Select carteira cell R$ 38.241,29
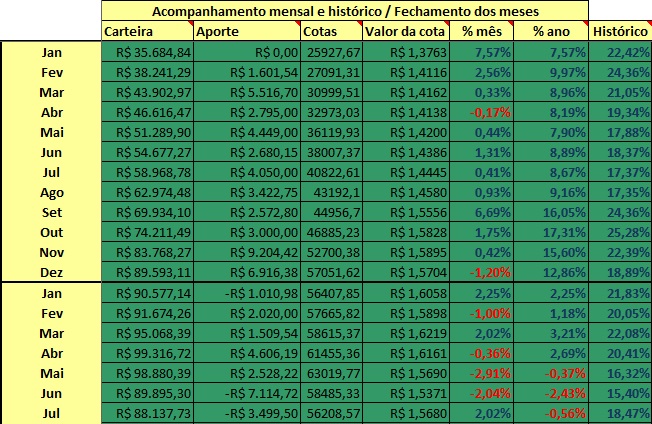Image resolution: width=652 pixels, height=424 pixels. [147, 72]
